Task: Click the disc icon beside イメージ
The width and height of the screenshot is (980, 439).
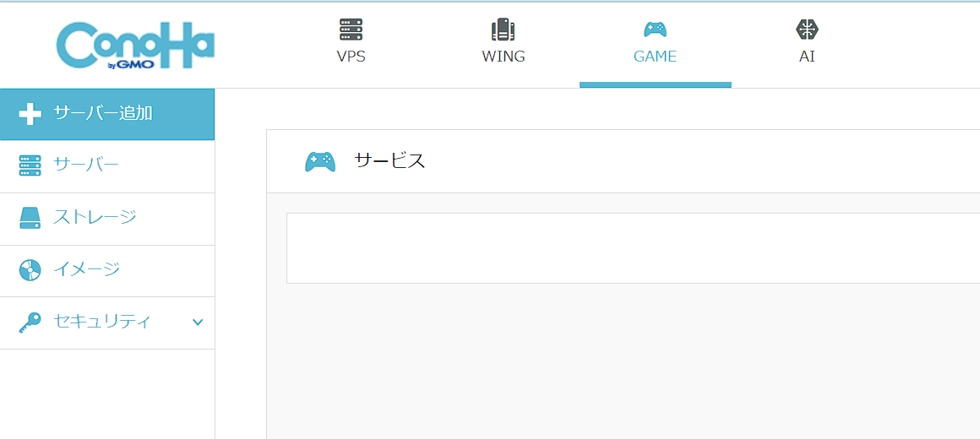Action: tap(30, 270)
